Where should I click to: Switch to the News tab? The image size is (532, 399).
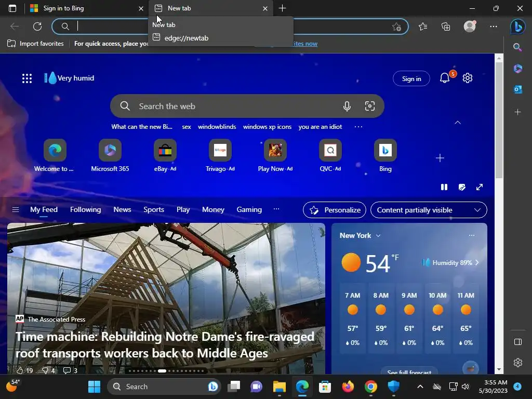pyautogui.click(x=122, y=210)
